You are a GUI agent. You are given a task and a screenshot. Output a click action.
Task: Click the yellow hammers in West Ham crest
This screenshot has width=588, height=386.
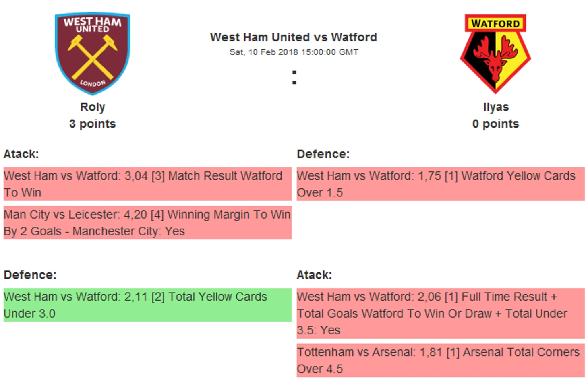[x=93, y=57]
